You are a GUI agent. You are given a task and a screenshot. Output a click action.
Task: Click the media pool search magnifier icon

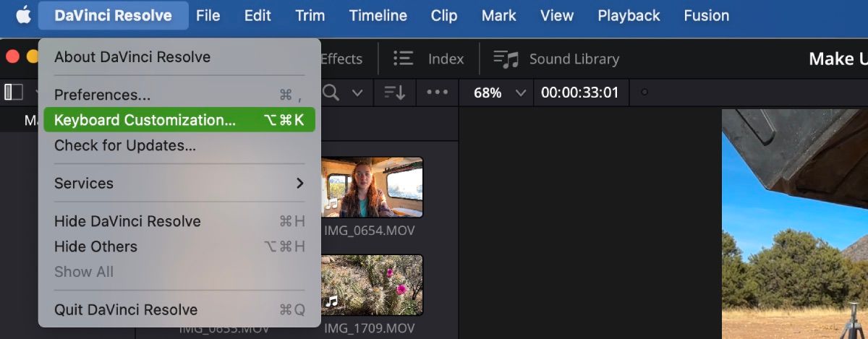331,93
